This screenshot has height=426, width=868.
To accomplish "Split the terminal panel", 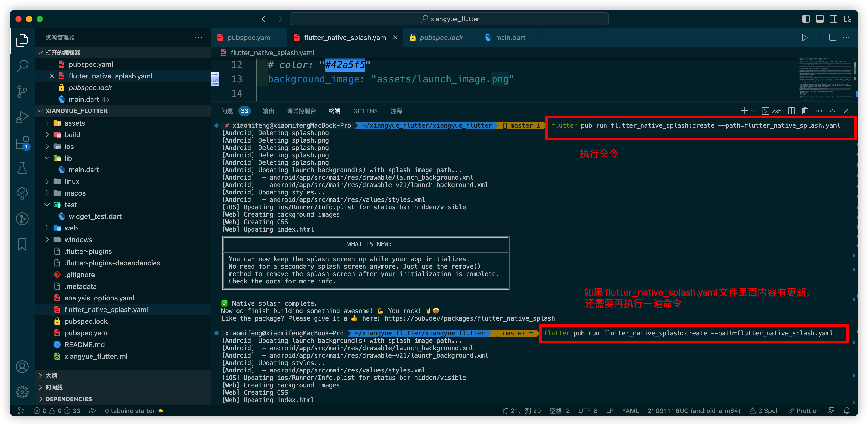I will coord(791,111).
